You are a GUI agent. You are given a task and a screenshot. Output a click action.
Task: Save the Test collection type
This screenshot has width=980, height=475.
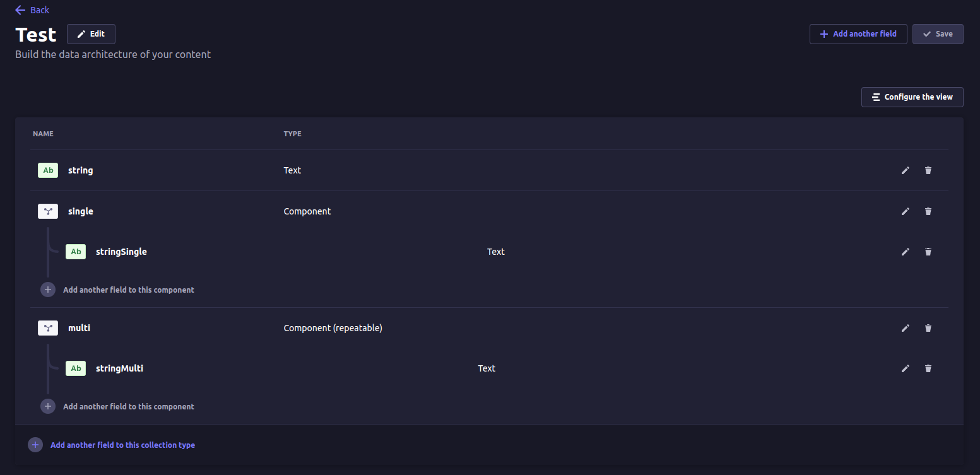(x=938, y=33)
